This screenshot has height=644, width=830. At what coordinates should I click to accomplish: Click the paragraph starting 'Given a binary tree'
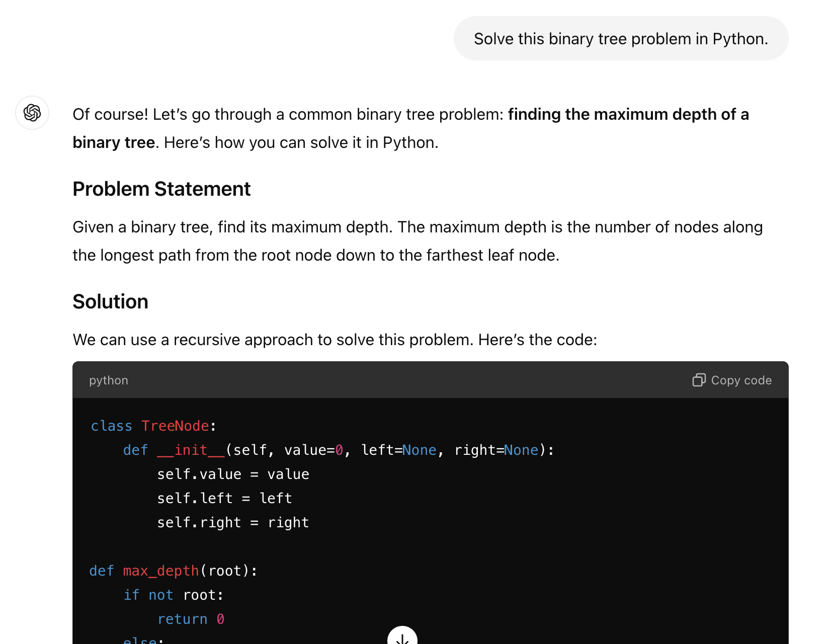pos(418,241)
